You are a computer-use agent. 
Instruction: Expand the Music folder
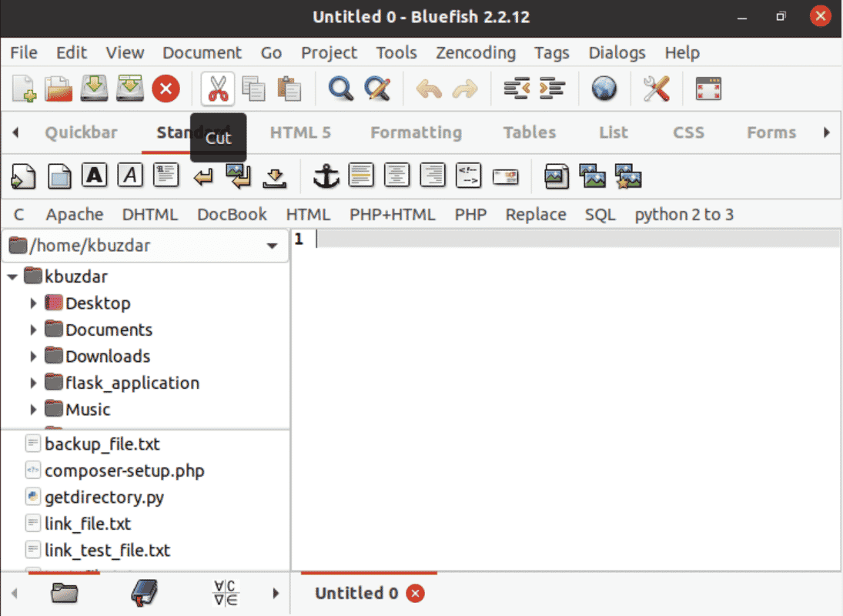click(33, 410)
